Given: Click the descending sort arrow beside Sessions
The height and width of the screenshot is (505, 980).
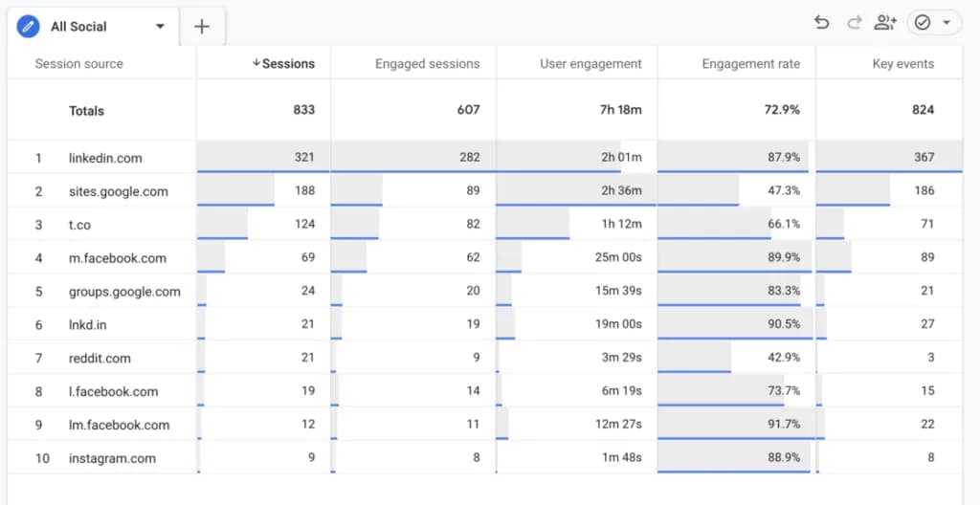Looking at the screenshot, I should [x=256, y=64].
